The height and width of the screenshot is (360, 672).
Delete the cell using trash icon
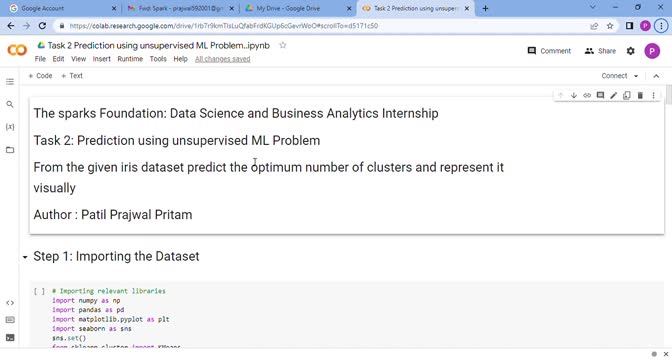coord(640,96)
